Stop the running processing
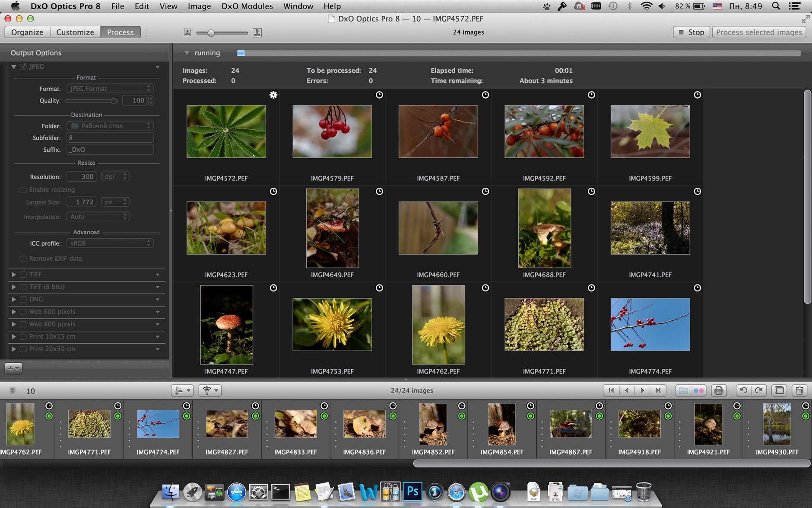 691,32
